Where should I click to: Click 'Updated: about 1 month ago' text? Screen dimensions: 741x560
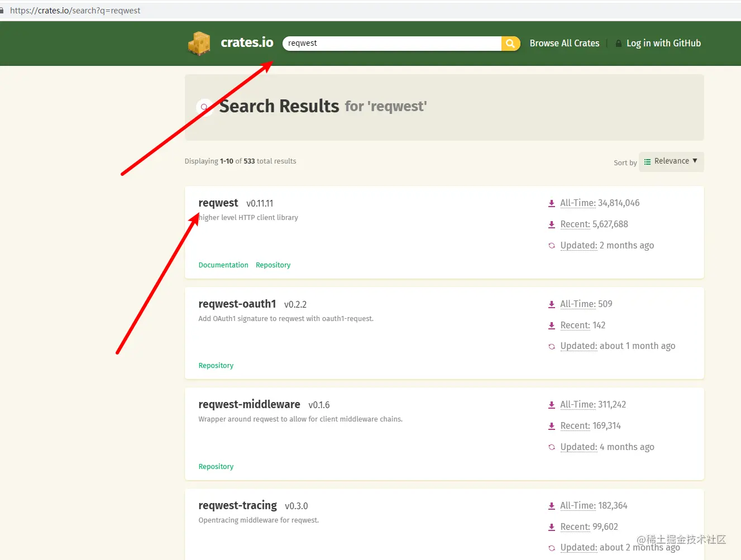(x=618, y=346)
